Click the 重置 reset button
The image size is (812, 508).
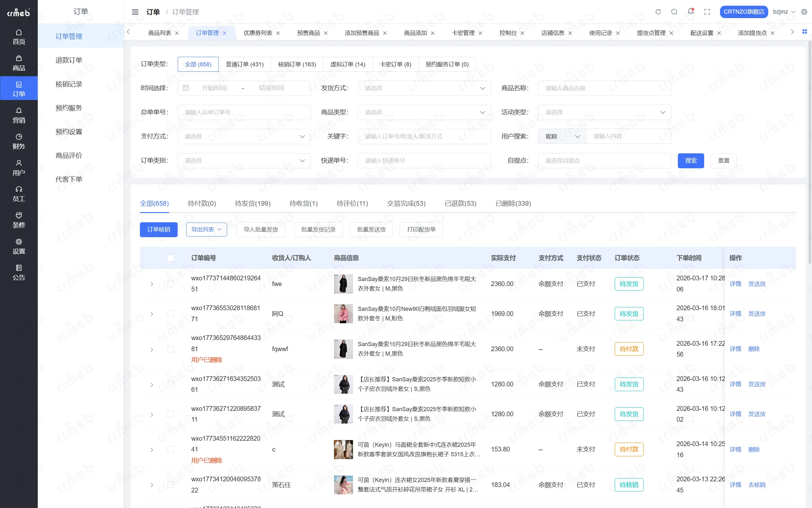(x=724, y=161)
